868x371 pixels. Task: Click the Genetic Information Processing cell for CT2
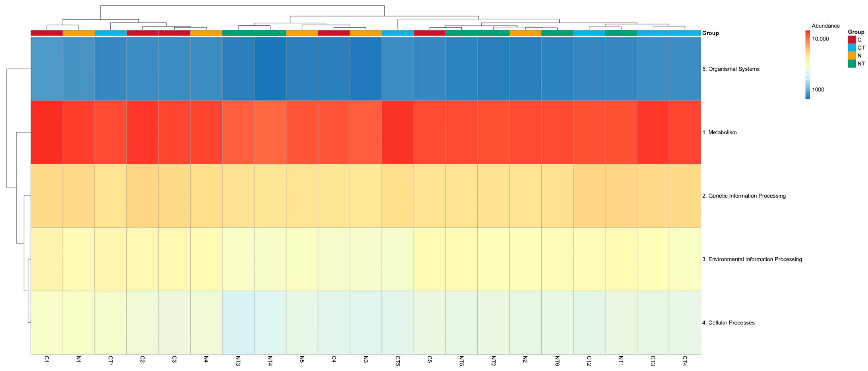tap(589, 196)
